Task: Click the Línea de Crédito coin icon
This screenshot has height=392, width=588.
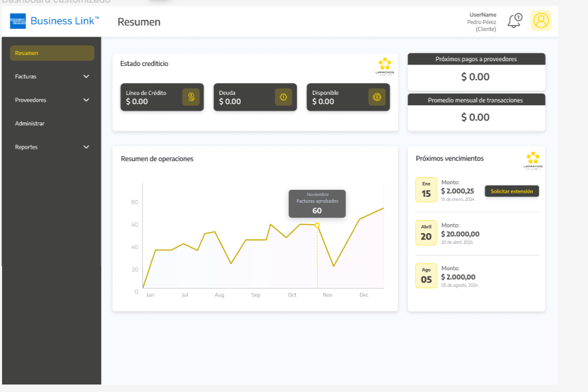Action: pyautogui.click(x=190, y=97)
